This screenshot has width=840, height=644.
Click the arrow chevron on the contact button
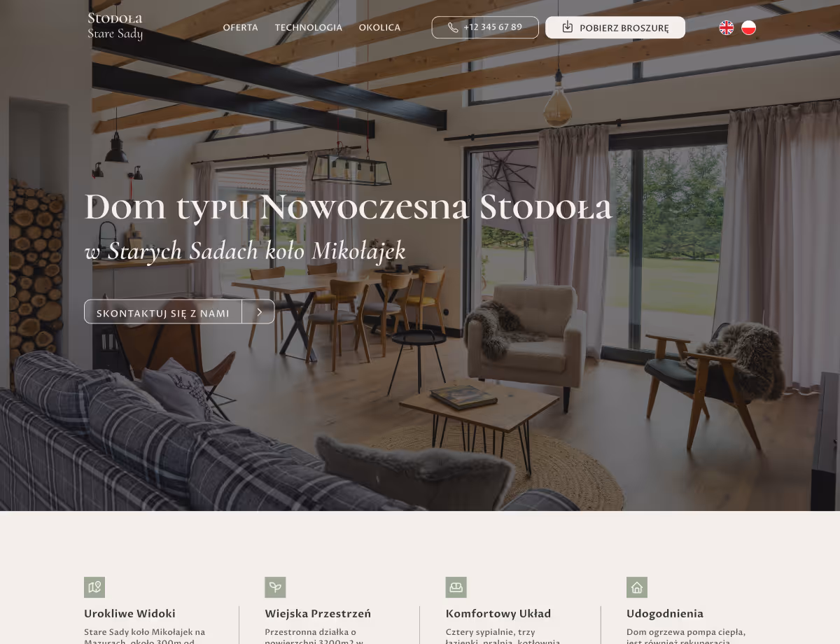[x=259, y=312]
